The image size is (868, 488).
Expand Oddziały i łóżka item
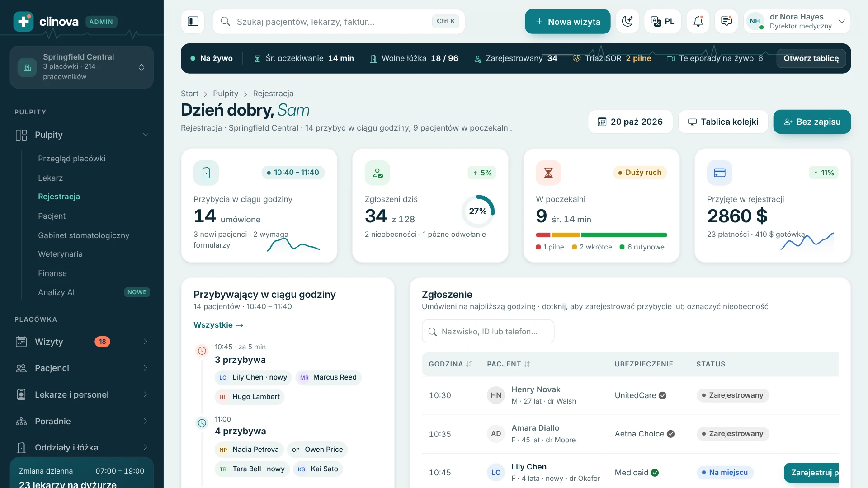81,447
